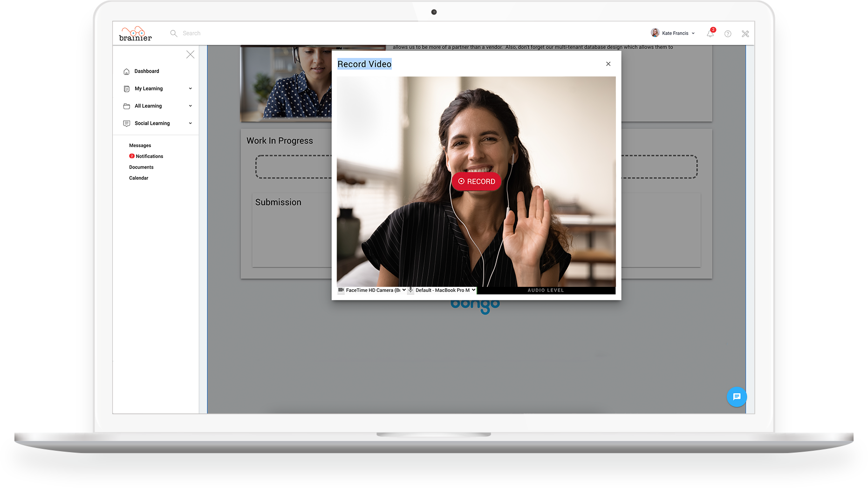This screenshot has width=868, height=488.
Task: Open the blue chat bubble button
Action: click(737, 397)
